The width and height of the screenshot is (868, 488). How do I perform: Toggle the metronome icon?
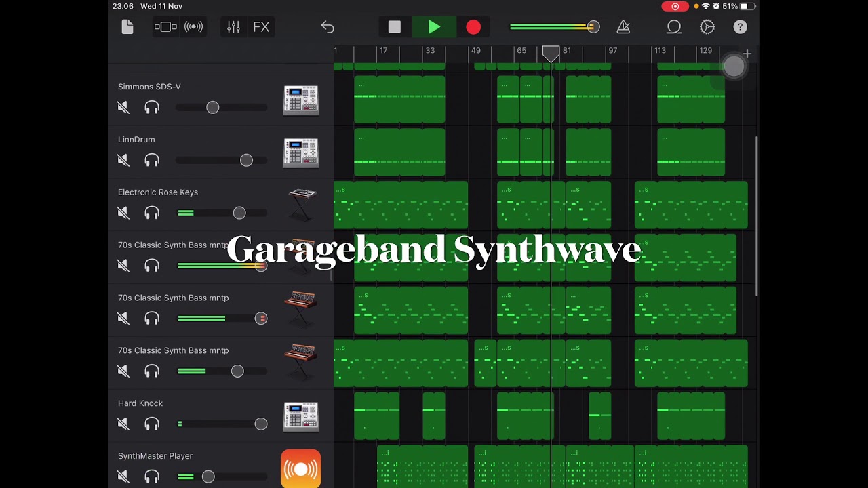point(623,27)
